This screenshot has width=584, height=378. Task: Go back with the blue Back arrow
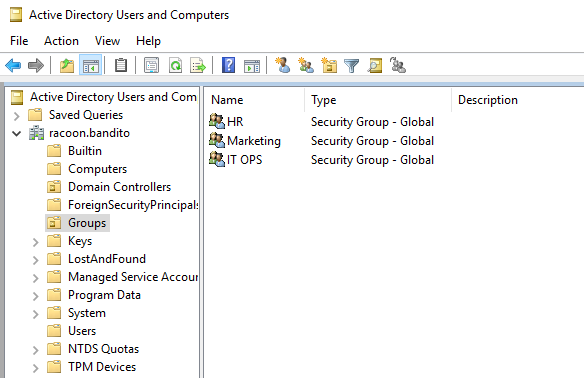[13, 66]
